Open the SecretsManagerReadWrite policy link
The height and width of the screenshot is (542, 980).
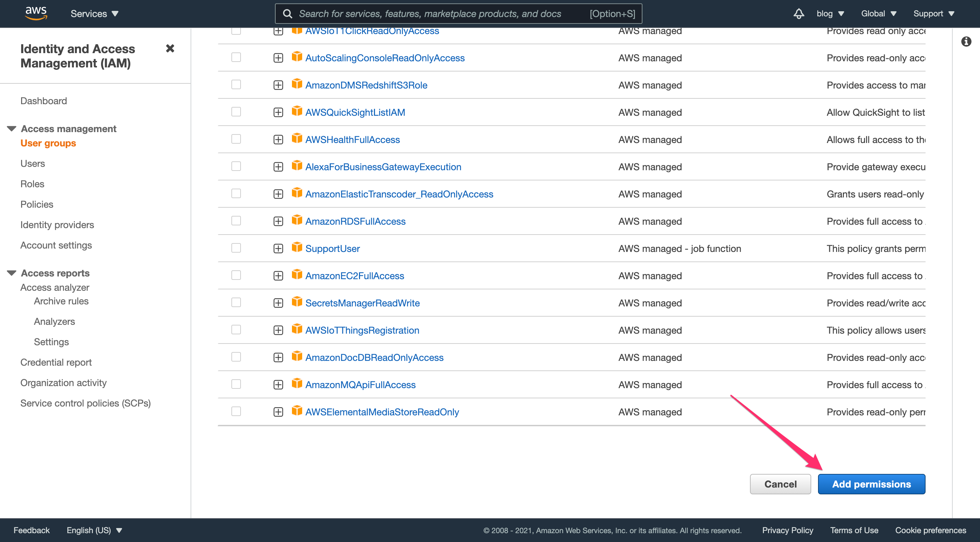(362, 303)
